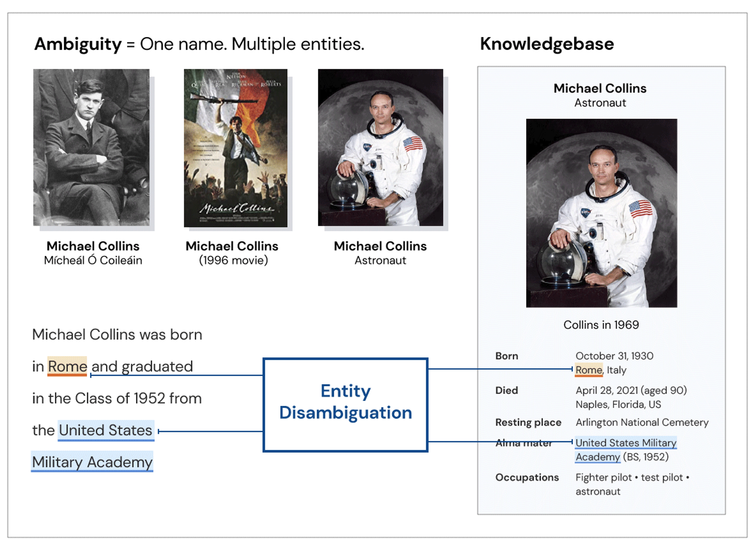Click the Arlington National Cemetery text

coord(642,423)
